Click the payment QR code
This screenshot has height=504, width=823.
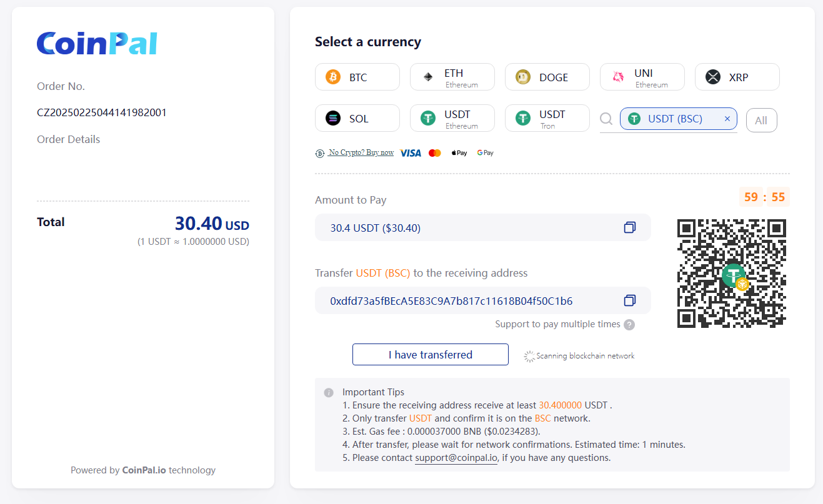click(731, 274)
